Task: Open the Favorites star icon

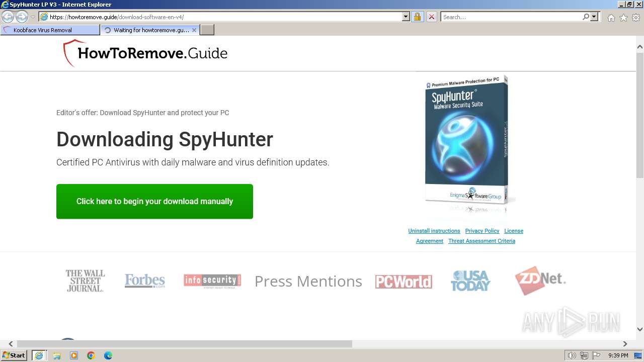Action: 623,17
